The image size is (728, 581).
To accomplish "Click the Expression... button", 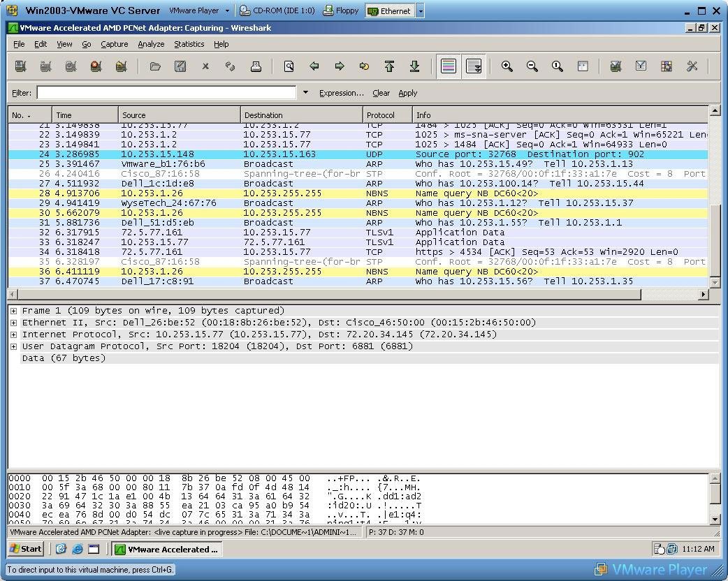I will 341,93.
